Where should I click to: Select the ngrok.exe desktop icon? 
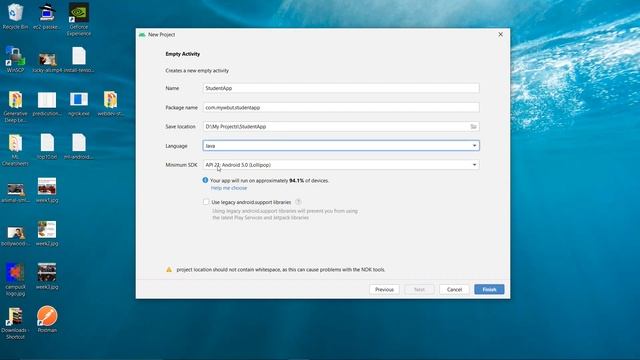point(79,100)
